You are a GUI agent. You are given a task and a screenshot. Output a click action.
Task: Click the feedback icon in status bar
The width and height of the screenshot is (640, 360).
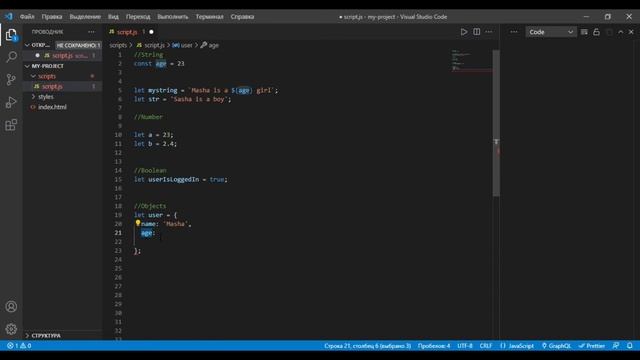click(x=616, y=346)
